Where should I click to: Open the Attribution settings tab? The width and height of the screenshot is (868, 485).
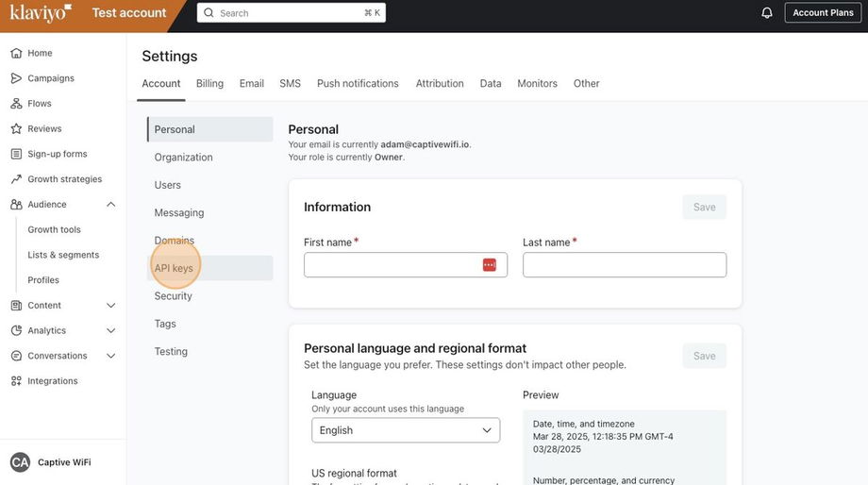(440, 83)
